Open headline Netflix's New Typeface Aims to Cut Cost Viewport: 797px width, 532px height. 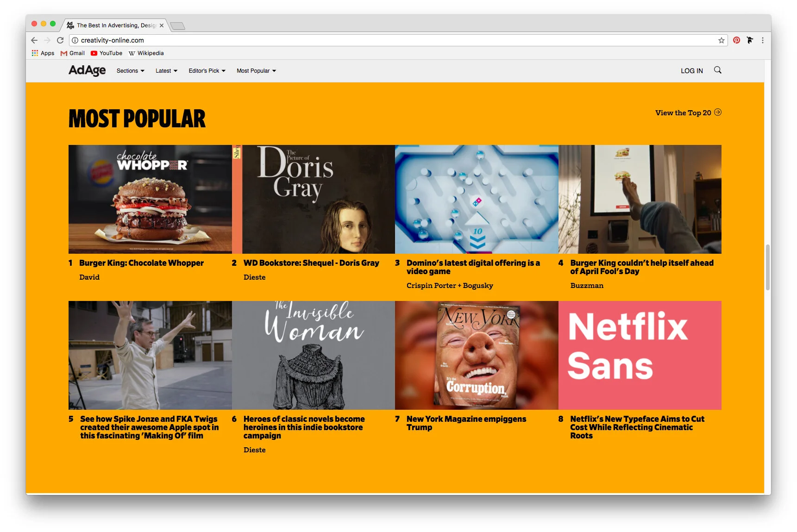coord(637,427)
